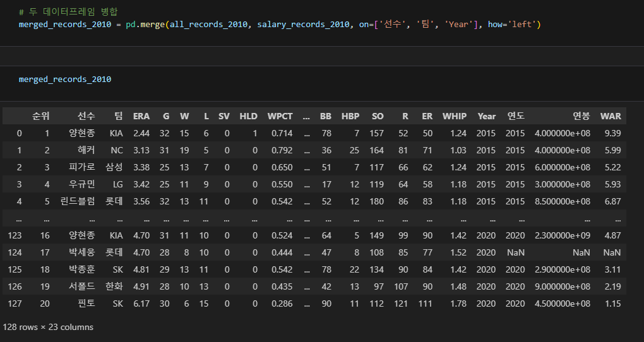This screenshot has height=342, width=644.
Task: Click WAR value 1.15
Action: coord(613,304)
